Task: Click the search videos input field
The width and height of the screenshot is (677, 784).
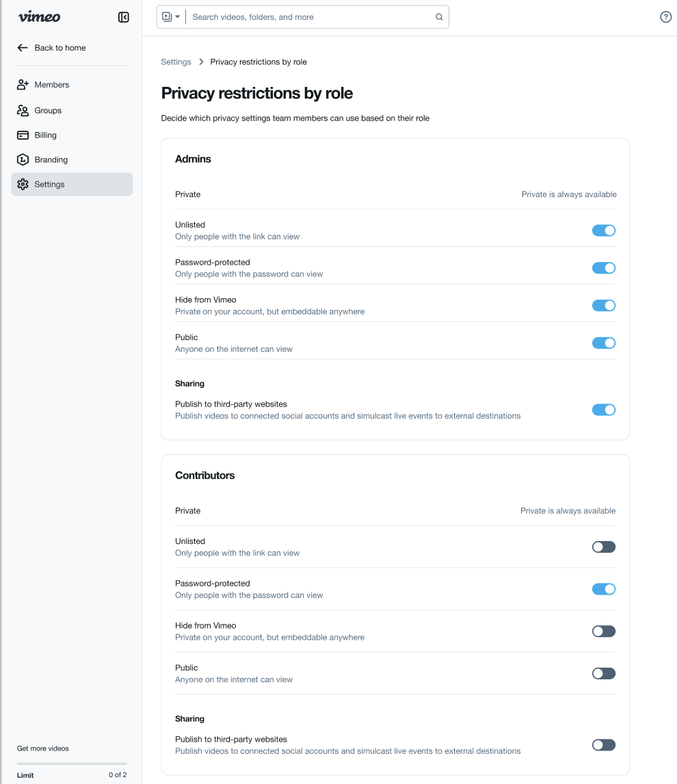Action: point(311,17)
